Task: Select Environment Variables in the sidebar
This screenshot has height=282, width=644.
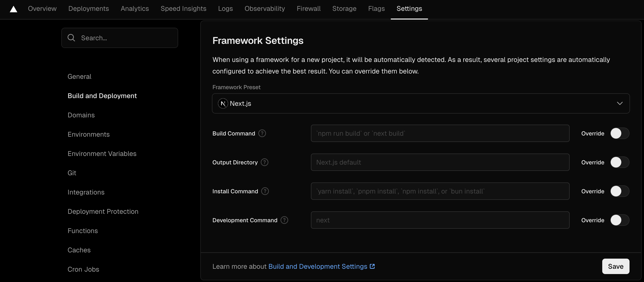Action: coord(102,154)
